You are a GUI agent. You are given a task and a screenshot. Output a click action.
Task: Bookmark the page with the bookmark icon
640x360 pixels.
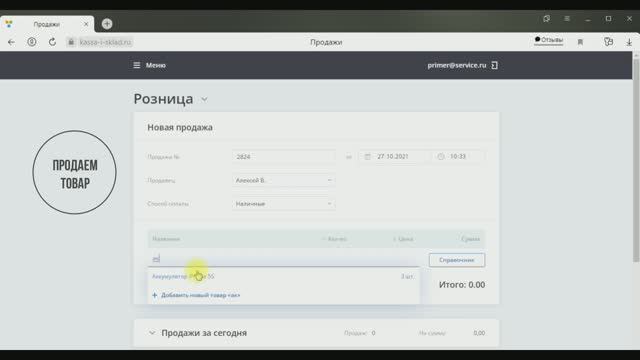point(580,42)
